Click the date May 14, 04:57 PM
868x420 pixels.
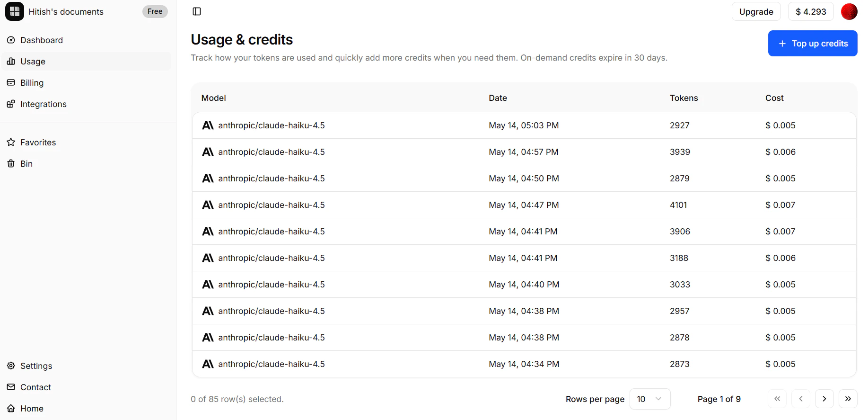[x=524, y=152]
